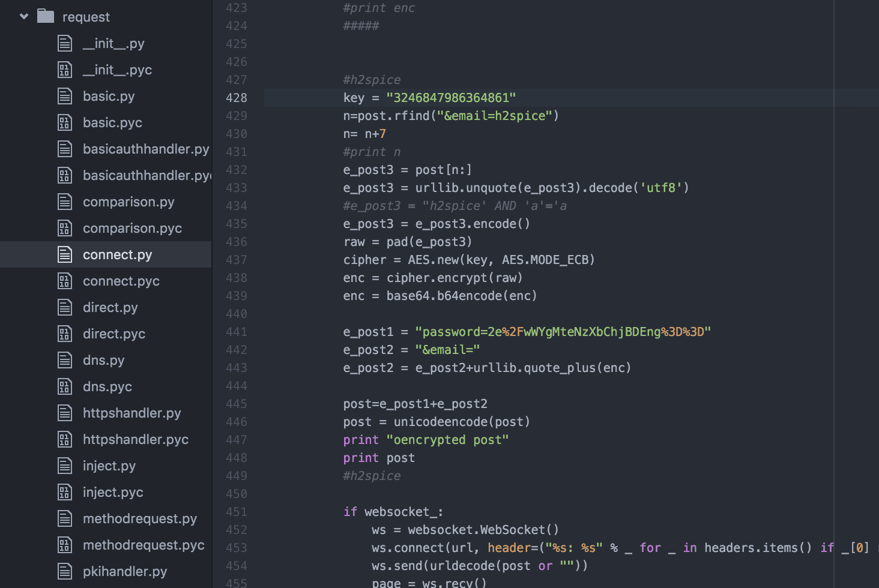The image size is (879, 588).
Task: Open comparison.py from the sidebar
Action: 128,201
